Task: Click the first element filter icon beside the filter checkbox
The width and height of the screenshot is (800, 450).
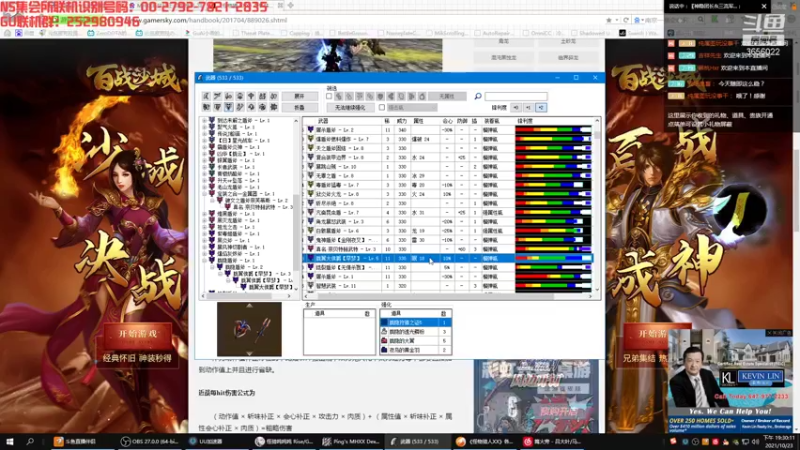Action: point(339,96)
